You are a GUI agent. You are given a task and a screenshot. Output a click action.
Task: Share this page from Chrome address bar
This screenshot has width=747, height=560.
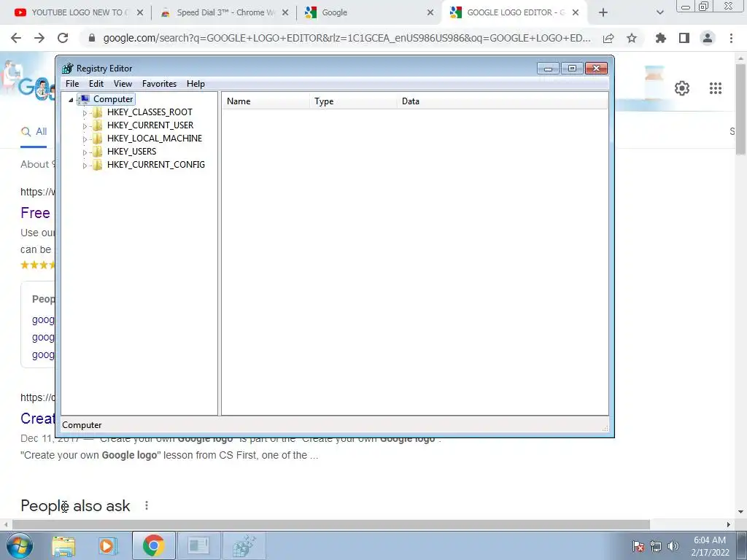[x=608, y=38]
